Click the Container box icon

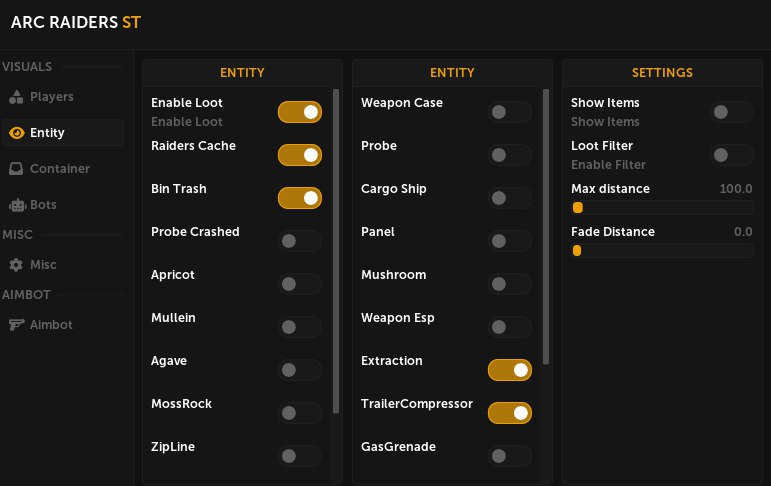click(x=16, y=169)
